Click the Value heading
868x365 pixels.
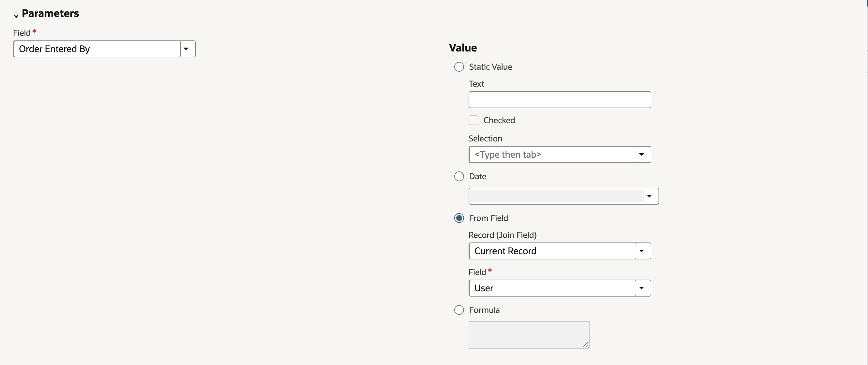(463, 48)
